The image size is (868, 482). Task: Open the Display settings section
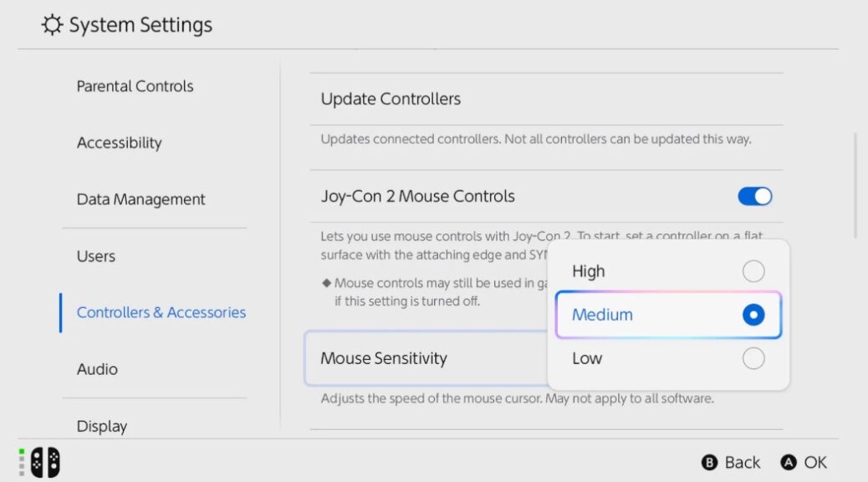pyautogui.click(x=102, y=426)
